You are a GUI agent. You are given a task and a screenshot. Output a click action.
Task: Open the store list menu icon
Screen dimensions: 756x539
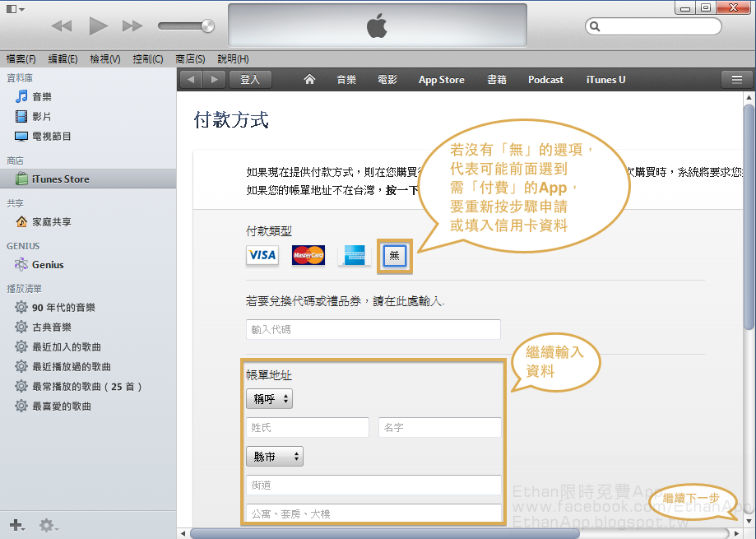coord(737,80)
